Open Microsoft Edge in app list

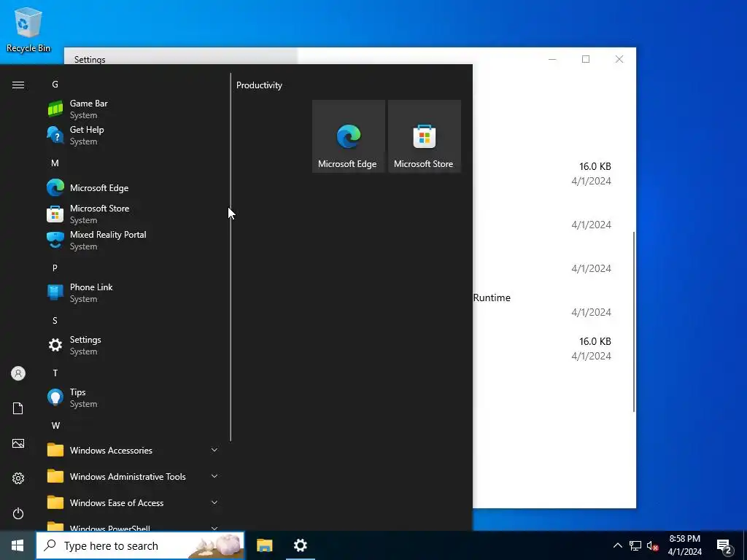click(x=133, y=187)
